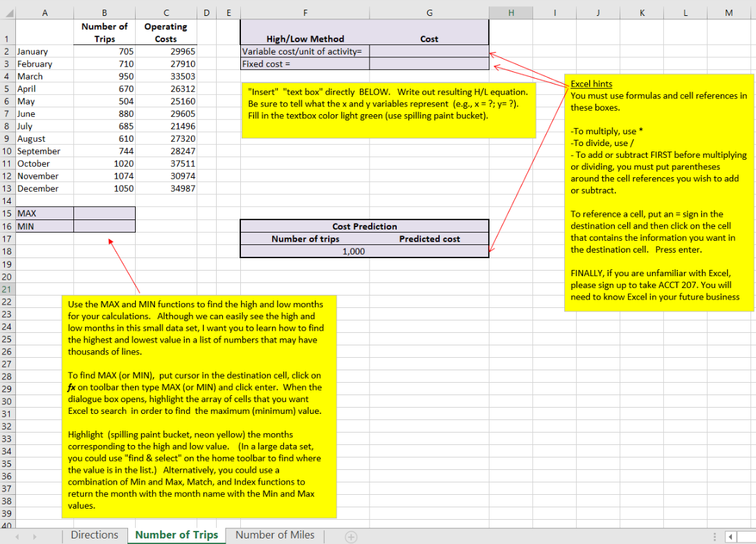Click the MAX and MIN instructions text box
This screenshot has width=756, height=544.
tap(199, 407)
